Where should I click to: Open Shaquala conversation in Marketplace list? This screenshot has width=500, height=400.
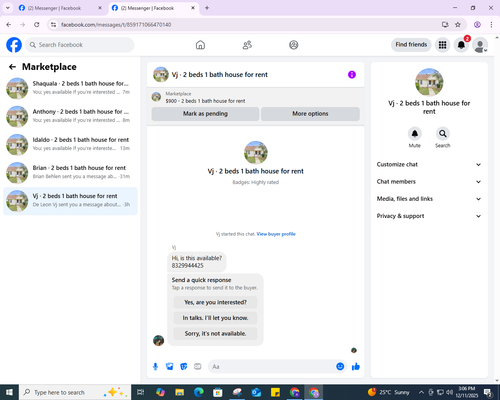(70, 88)
